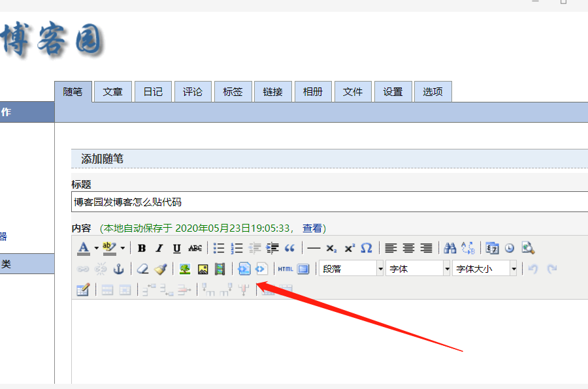Toggle bold formatting
The height and width of the screenshot is (389, 588).
[x=142, y=248]
